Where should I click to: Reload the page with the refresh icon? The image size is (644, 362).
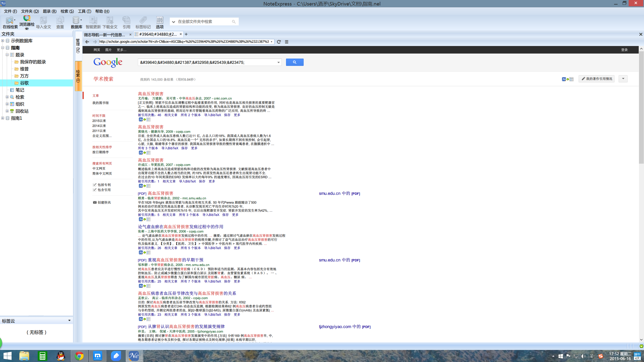[x=279, y=42]
